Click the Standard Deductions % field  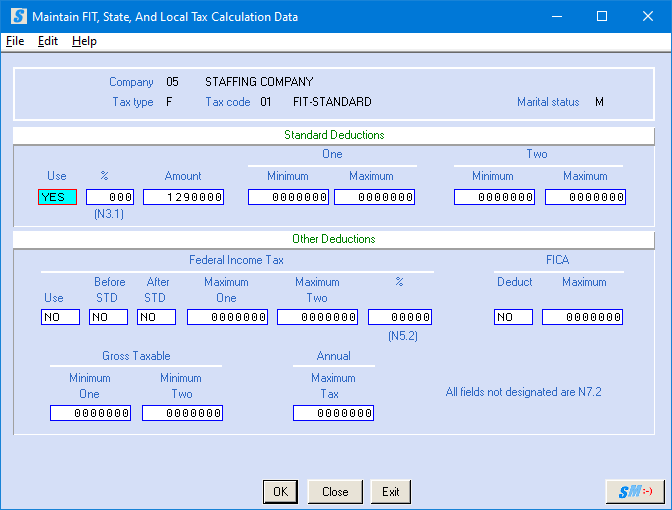(110, 197)
